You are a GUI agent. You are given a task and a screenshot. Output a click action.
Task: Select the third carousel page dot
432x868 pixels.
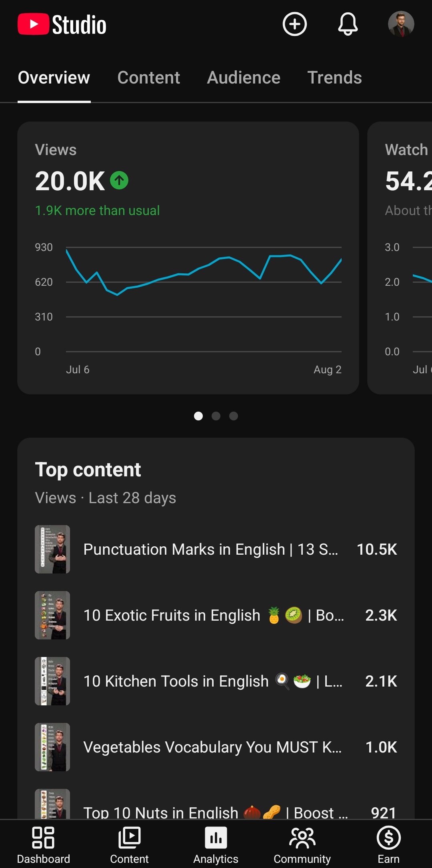pyautogui.click(x=234, y=416)
